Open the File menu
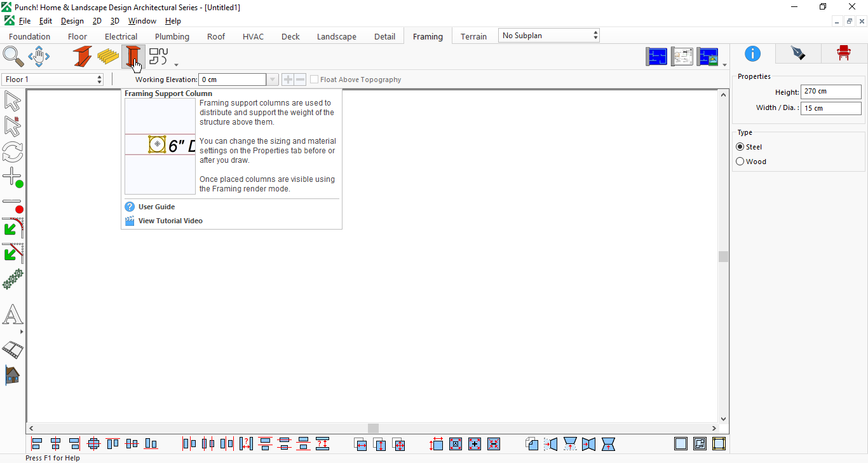 point(25,21)
